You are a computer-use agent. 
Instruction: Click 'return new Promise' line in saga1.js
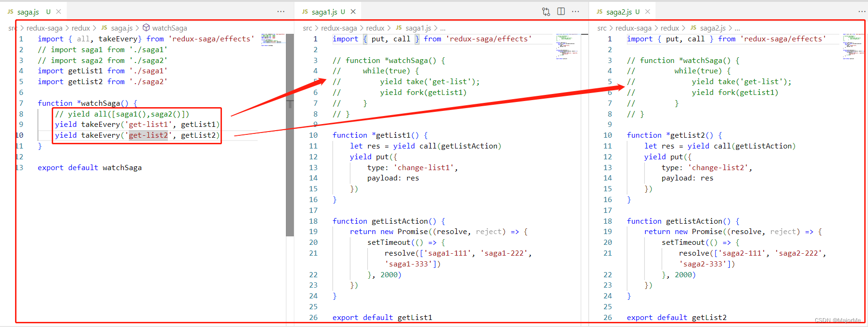click(439, 231)
